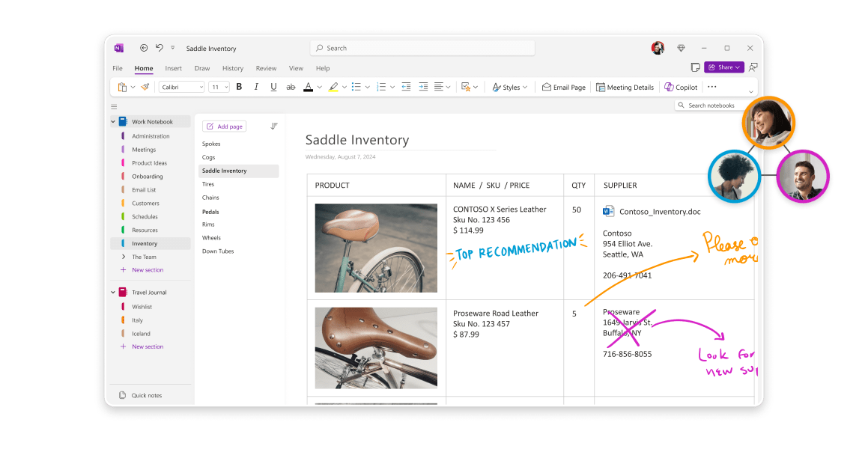Open the tags dropdown arrow
The width and height of the screenshot is (868, 449).
476,88
